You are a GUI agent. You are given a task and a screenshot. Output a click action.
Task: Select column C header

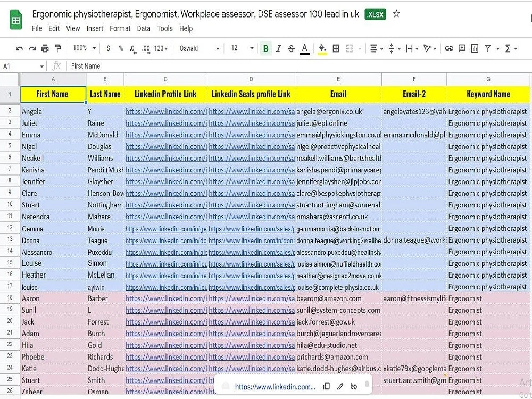pos(165,79)
